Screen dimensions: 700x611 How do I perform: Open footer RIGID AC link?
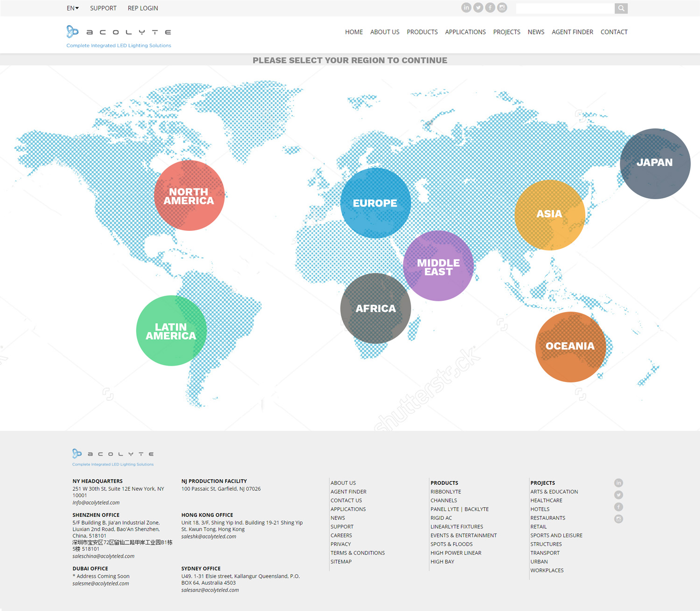coord(441,518)
